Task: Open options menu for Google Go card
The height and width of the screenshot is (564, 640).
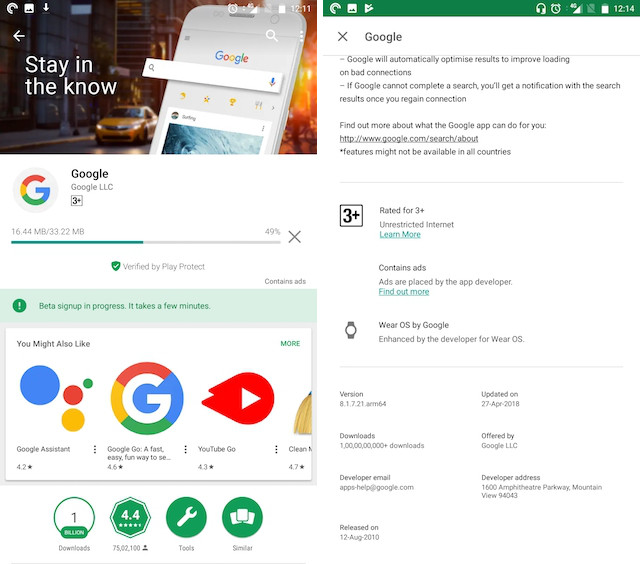Action: pyautogui.click(x=186, y=449)
